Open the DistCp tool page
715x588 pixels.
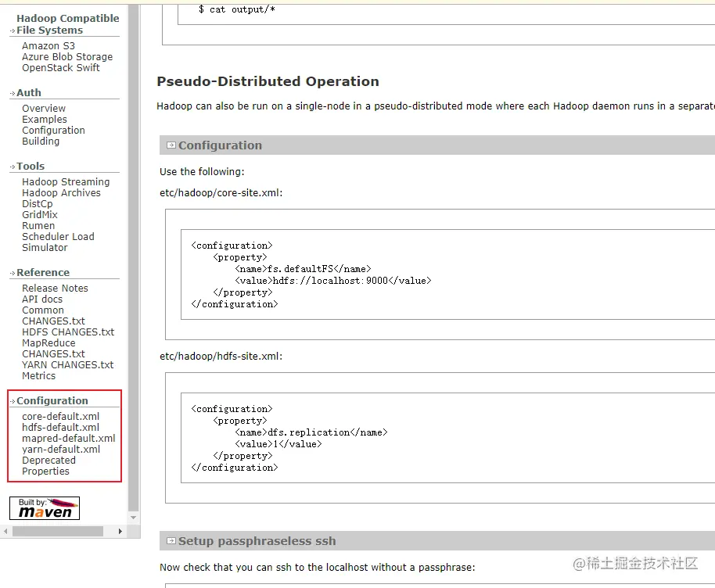pos(38,204)
